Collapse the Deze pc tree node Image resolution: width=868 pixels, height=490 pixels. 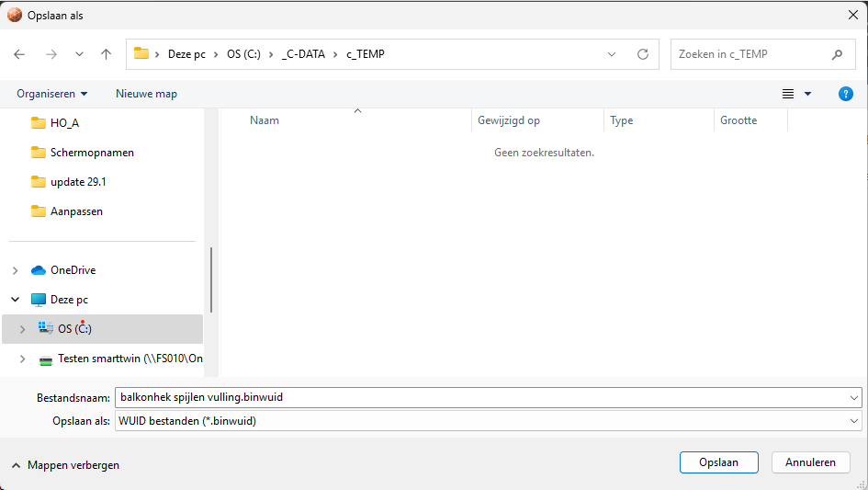[15, 300]
